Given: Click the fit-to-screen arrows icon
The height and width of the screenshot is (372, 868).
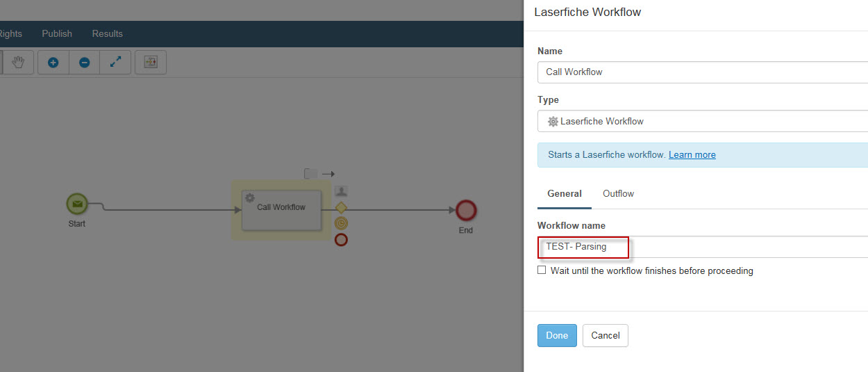Looking at the screenshot, I should 115,63.
